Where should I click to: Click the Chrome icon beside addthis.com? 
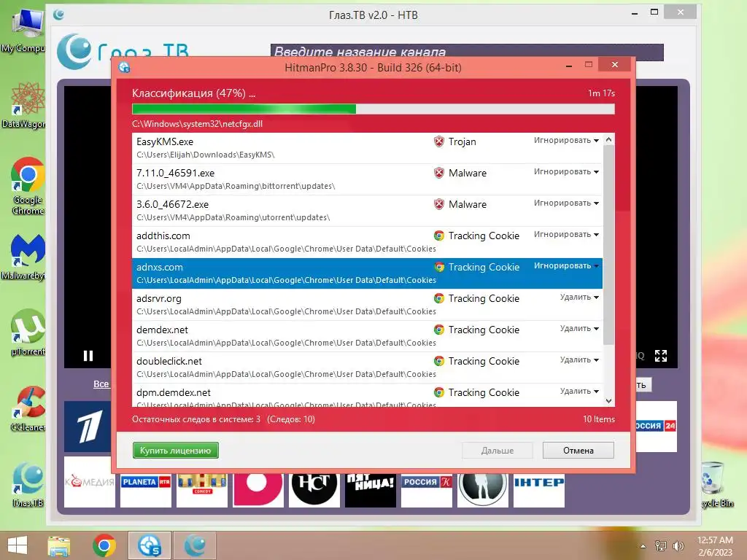coord(438,236)
